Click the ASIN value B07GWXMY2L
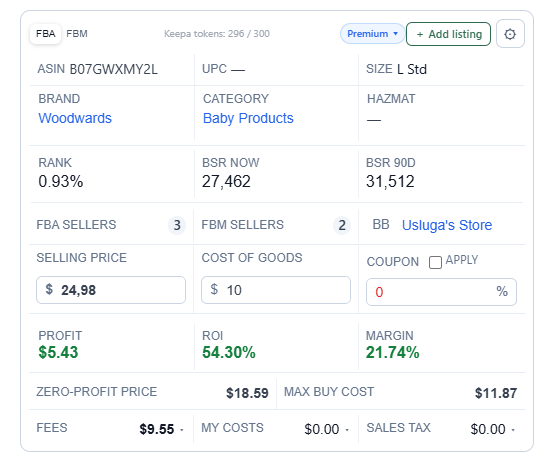 click(114, 69)
